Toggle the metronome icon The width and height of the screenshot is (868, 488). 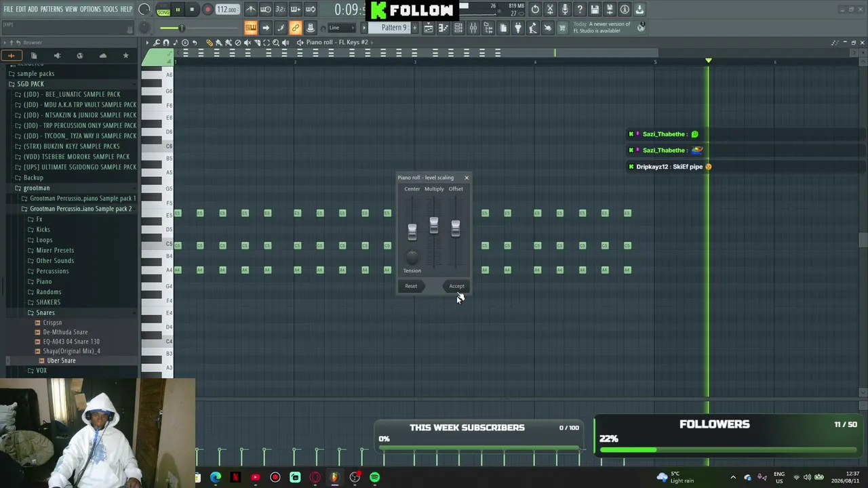tap(251, 9)
